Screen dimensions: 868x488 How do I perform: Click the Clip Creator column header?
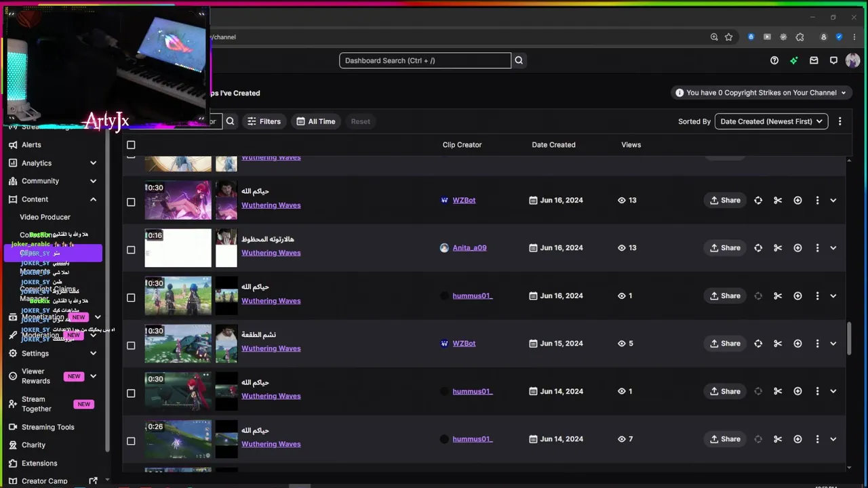(x=462, y=145)
